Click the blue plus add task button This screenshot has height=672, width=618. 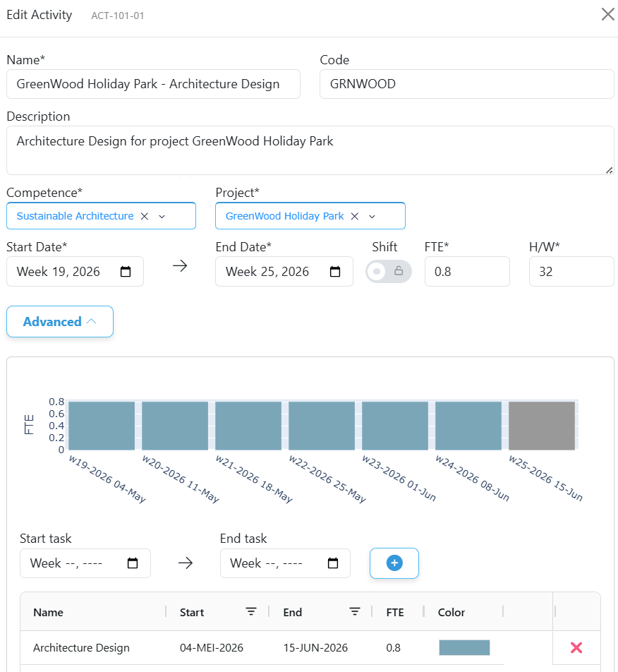click(394, 563)
